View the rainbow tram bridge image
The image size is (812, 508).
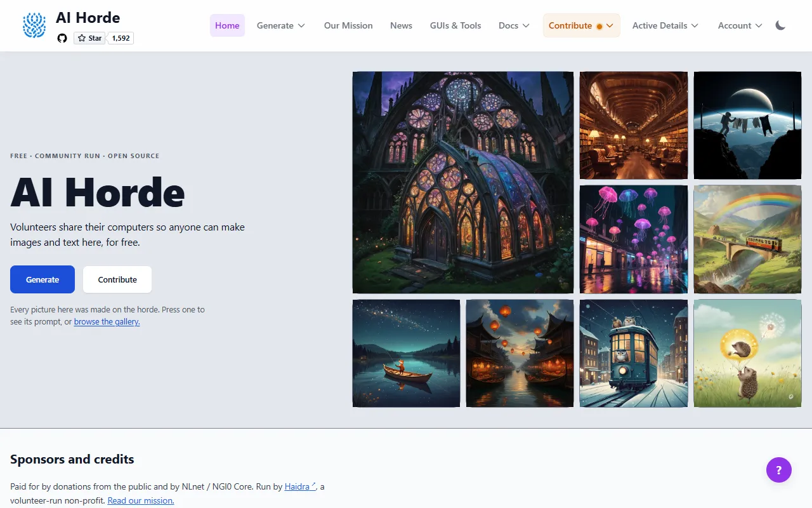(747, 239)
